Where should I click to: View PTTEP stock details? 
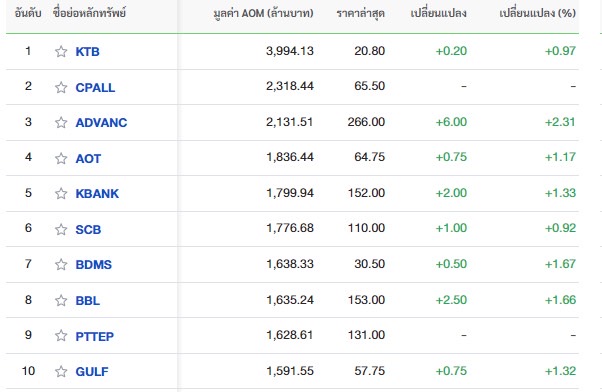point(95,336)
